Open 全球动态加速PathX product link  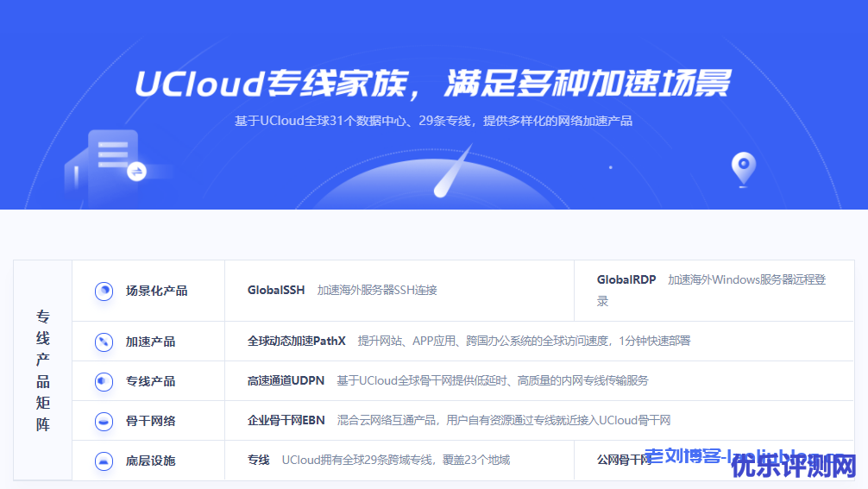pyautogui.click(x=296, y=342)
